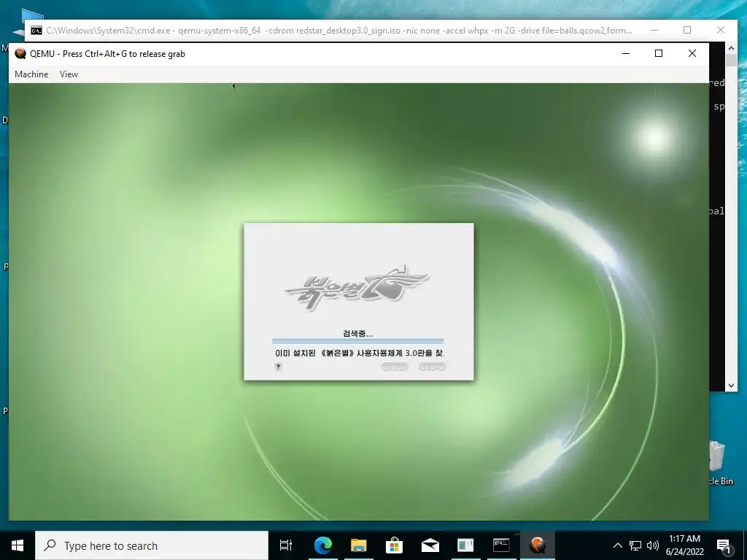This screenshot has width=747, height=560.
Task: Maximize the cmd.exe window
Action: pos(687,30)
